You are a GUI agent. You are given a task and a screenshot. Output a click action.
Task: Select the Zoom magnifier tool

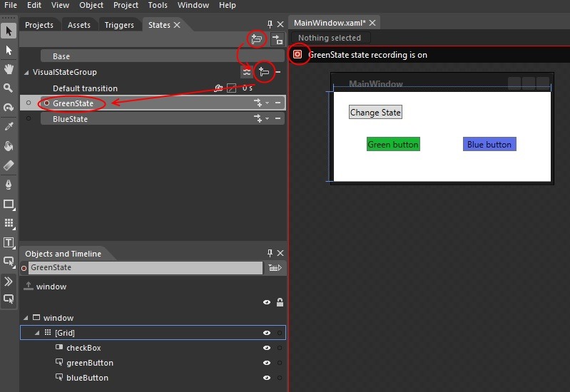[9, 88]
